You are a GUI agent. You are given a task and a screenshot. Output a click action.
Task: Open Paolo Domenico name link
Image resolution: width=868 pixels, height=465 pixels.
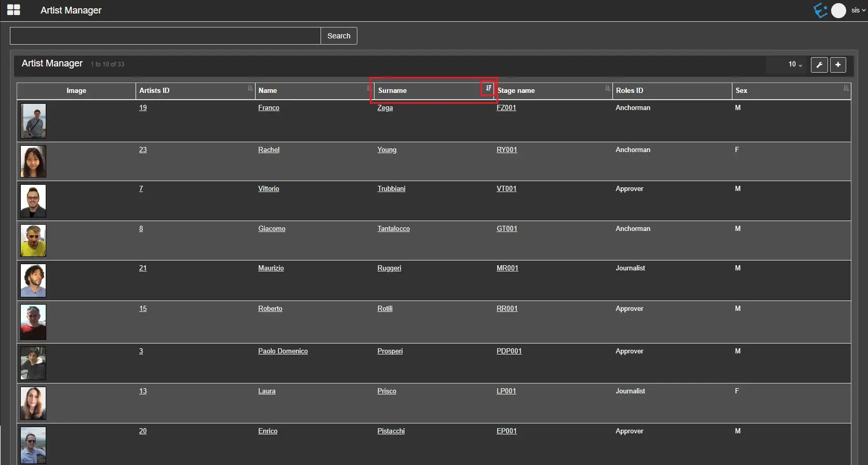(x=283, y=351)
